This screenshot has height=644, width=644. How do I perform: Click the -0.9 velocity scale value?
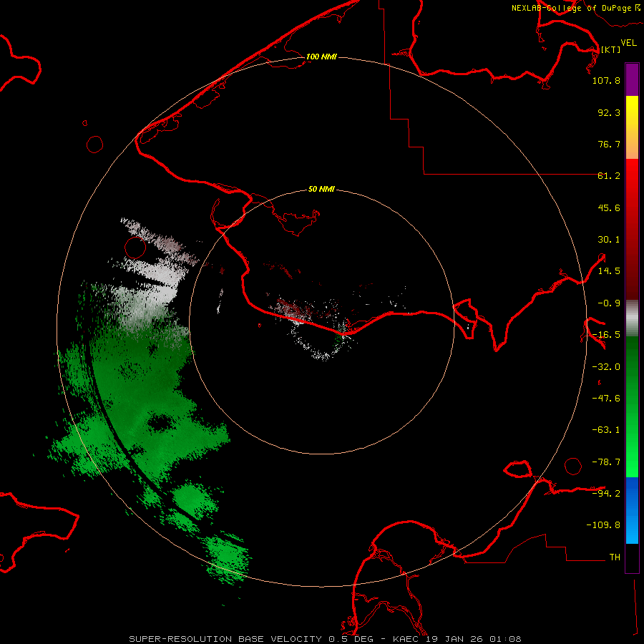click(x=609, y=303)
